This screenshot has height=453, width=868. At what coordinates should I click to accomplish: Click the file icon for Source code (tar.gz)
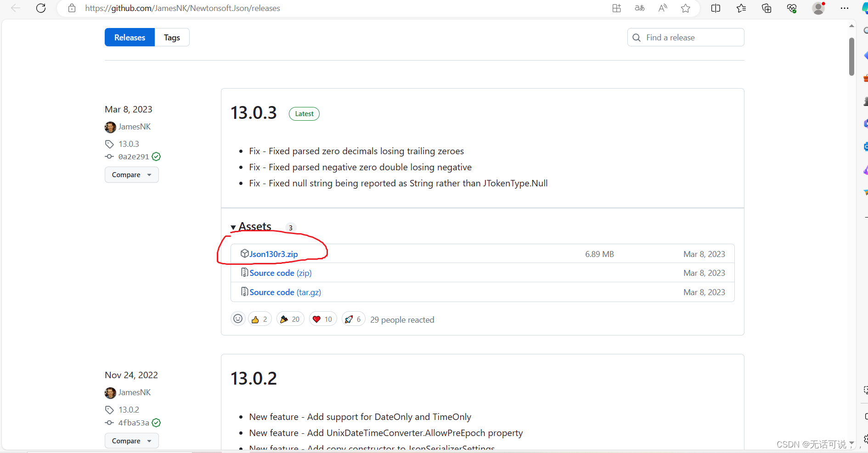[x=245, y=292]
